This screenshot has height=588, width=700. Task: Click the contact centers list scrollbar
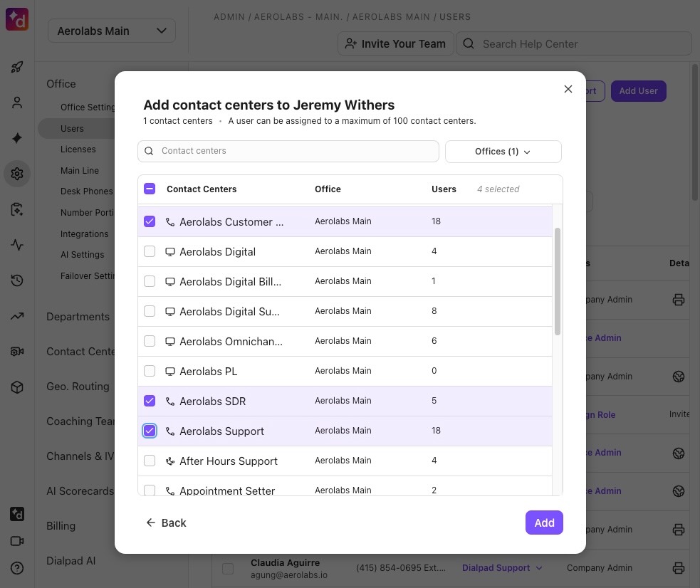click(558, 281)
